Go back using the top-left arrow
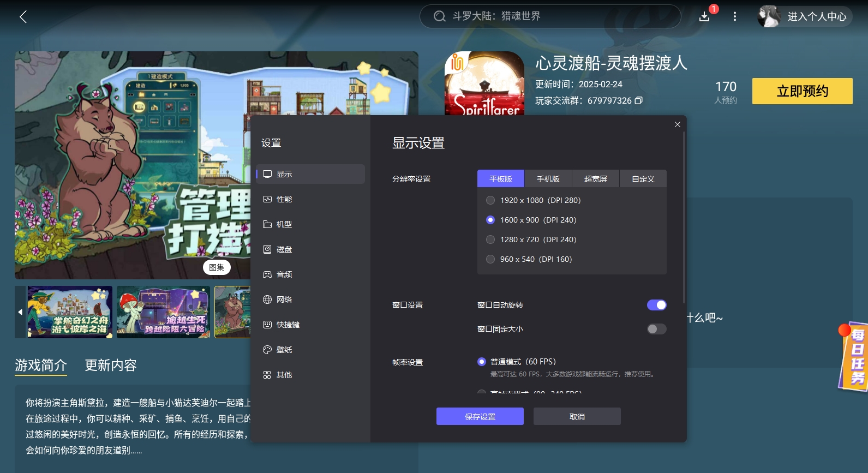Viewport: 868px width, 473px height. tap(23, 17)
